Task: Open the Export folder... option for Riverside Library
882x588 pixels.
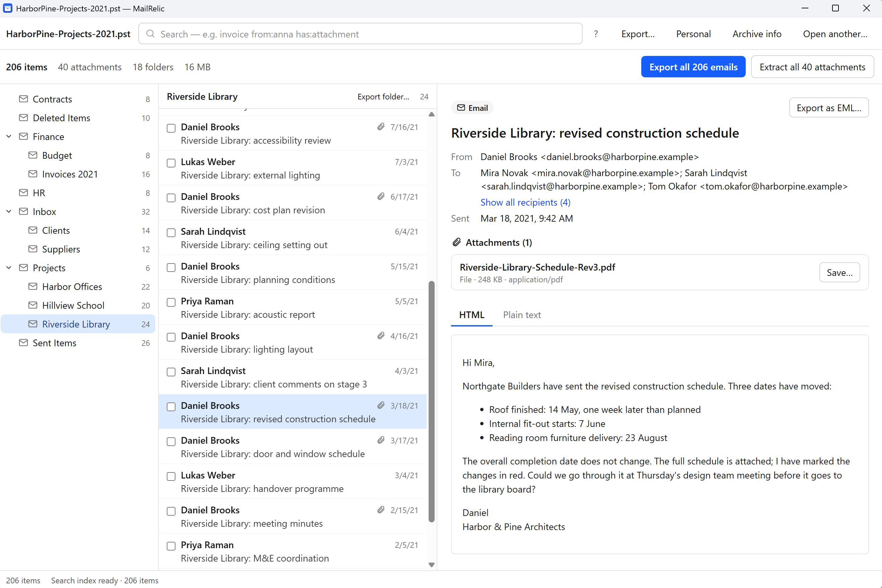Action: (383, 97)
